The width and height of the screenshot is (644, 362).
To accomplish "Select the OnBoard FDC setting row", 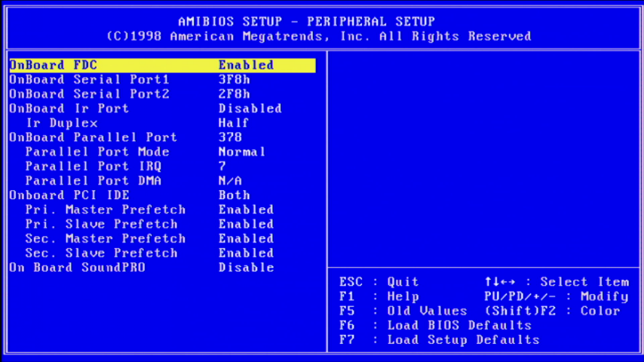I will click(x=162, y=66).
